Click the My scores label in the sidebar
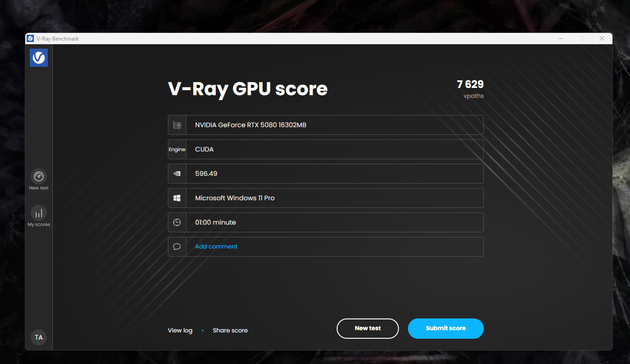The width and height of the screenshot is (630, 364). tap(39, 225)
